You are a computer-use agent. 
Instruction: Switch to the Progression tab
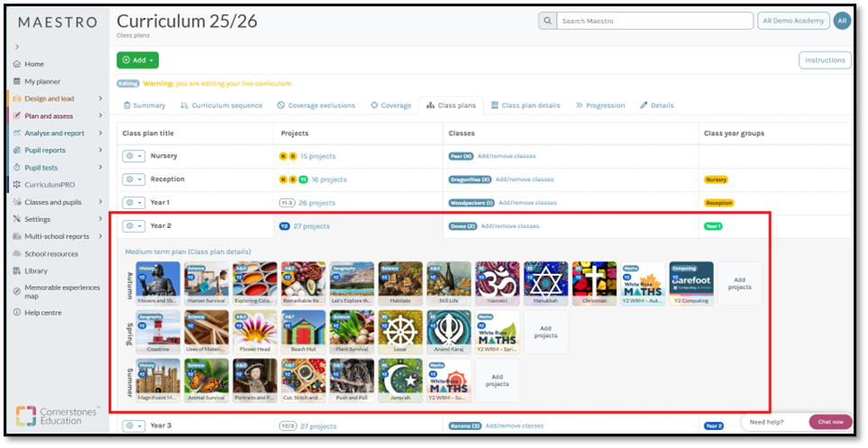coord(599,105)
